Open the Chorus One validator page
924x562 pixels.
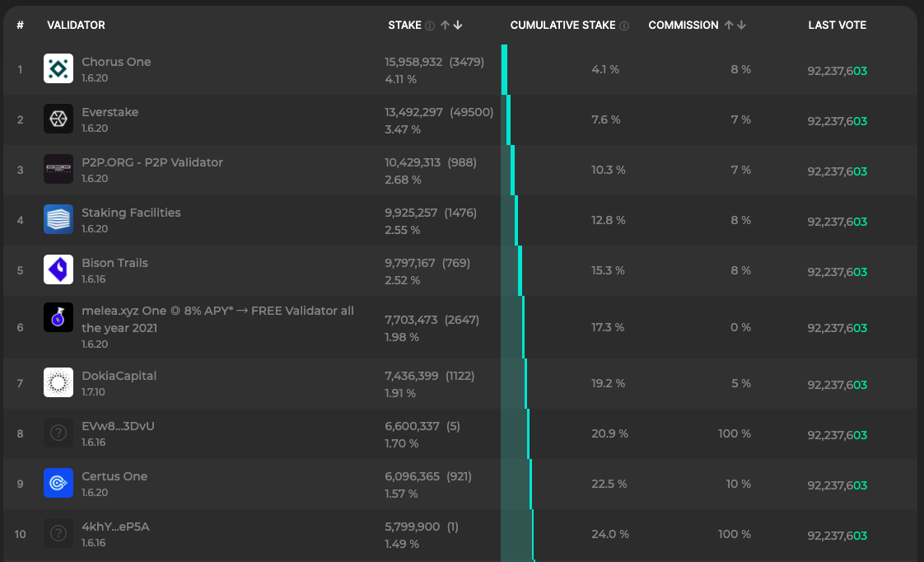[x=116, y=62]
